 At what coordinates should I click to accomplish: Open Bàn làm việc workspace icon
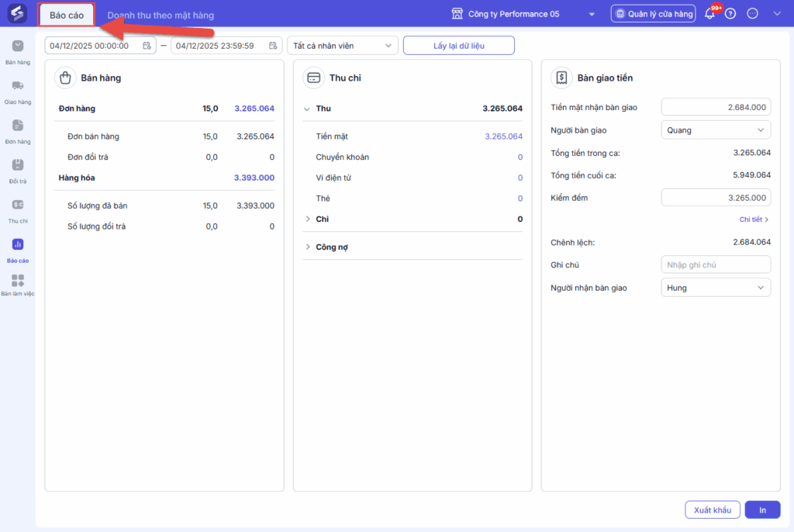pyautogui.click(x=18, y=281)
